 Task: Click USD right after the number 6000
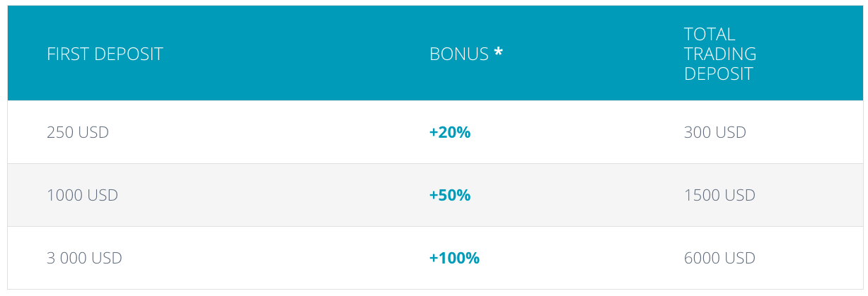741,259
